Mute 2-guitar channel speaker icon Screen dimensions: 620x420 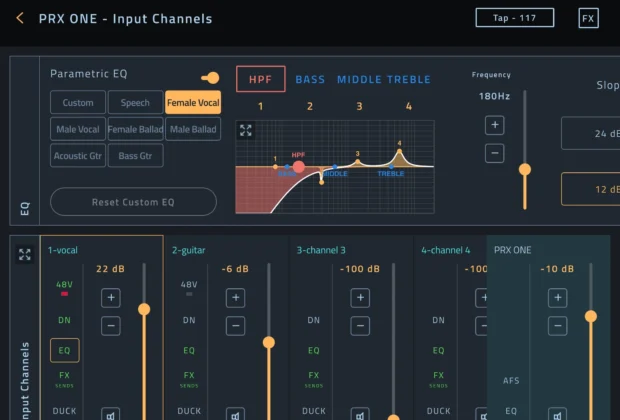235,414
